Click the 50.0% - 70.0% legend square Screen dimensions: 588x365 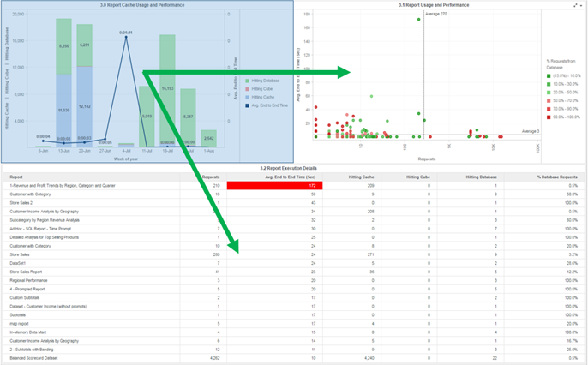pos(549,99)
